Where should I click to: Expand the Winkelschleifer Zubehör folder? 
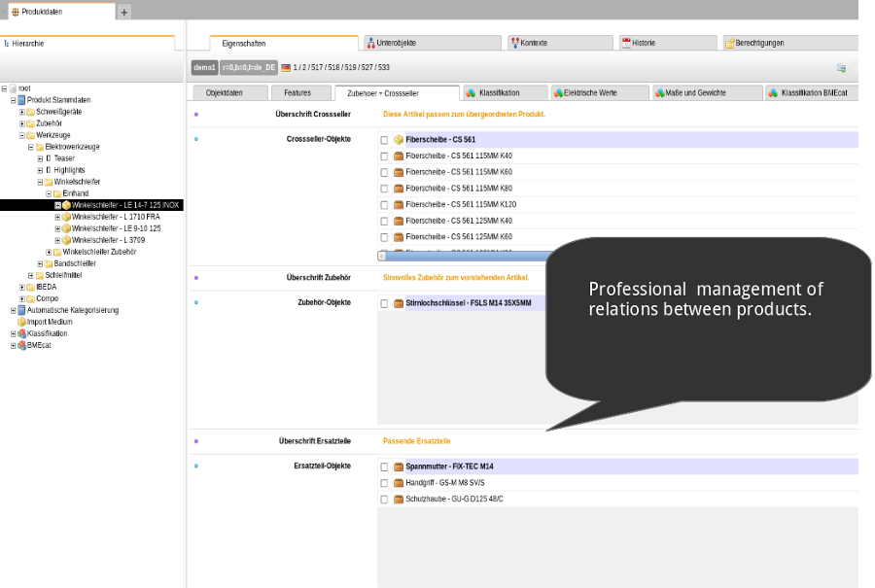coord(47,252)
